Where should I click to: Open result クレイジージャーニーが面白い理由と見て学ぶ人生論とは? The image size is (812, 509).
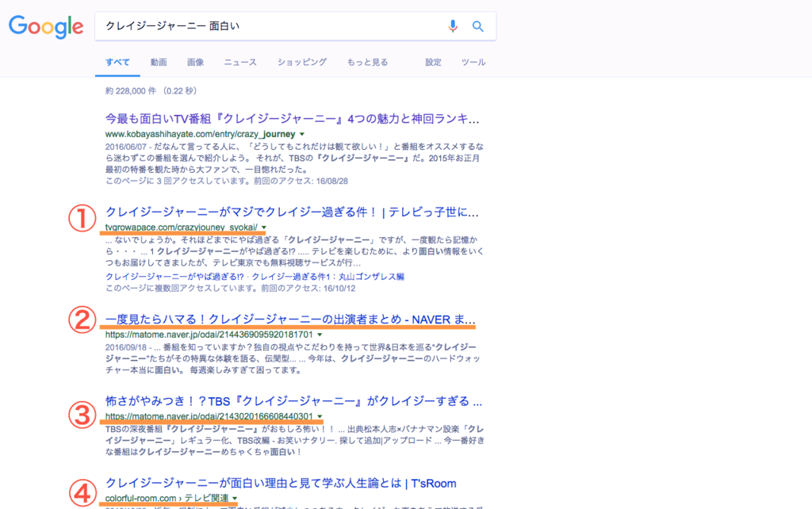tap(281, 483)
